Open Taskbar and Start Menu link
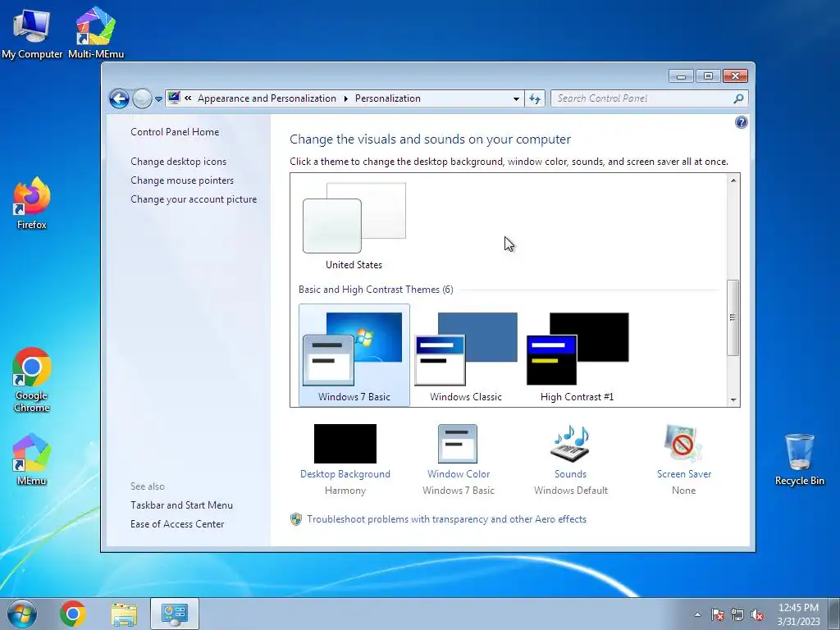Image resolution: width=840 pixels, height=630 pixels. 181,504
